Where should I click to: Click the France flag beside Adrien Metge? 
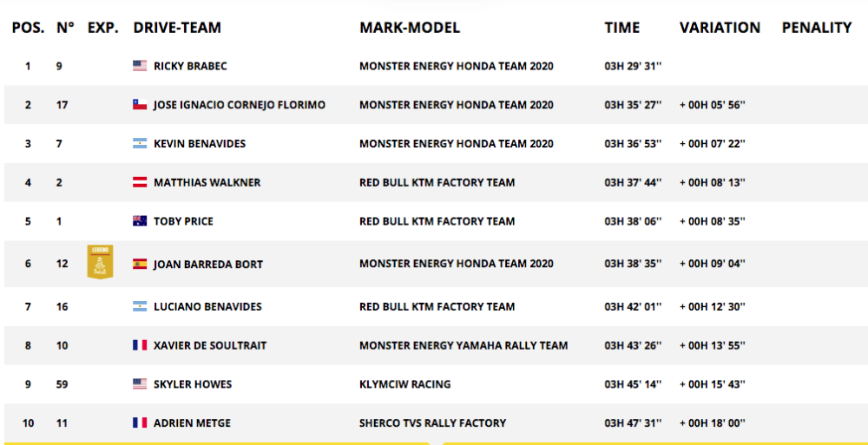pyautogui.click(x=140, y=423)
